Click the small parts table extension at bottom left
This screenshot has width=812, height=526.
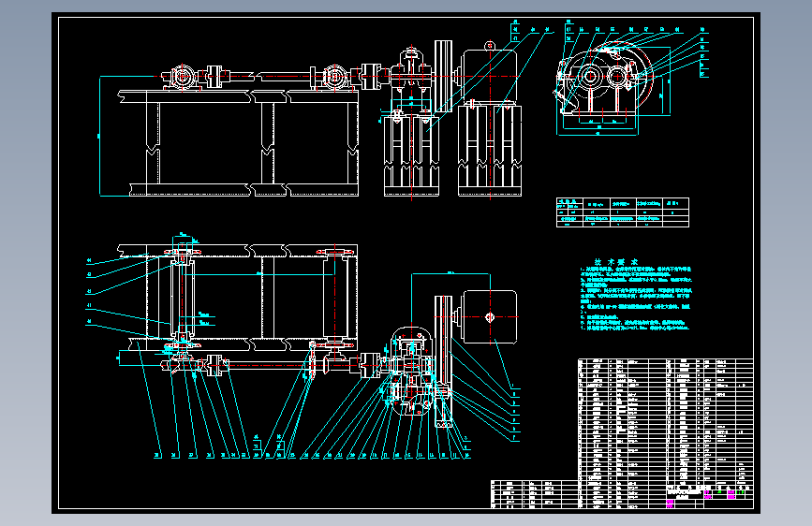coord(535,494)
